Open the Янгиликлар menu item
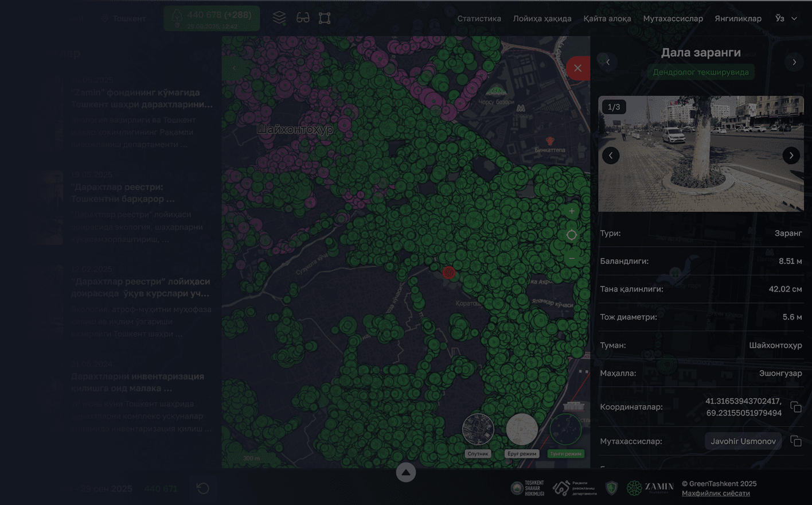This screenshot has height=505, width=812. pyautogui.click(x=737, y=18)
